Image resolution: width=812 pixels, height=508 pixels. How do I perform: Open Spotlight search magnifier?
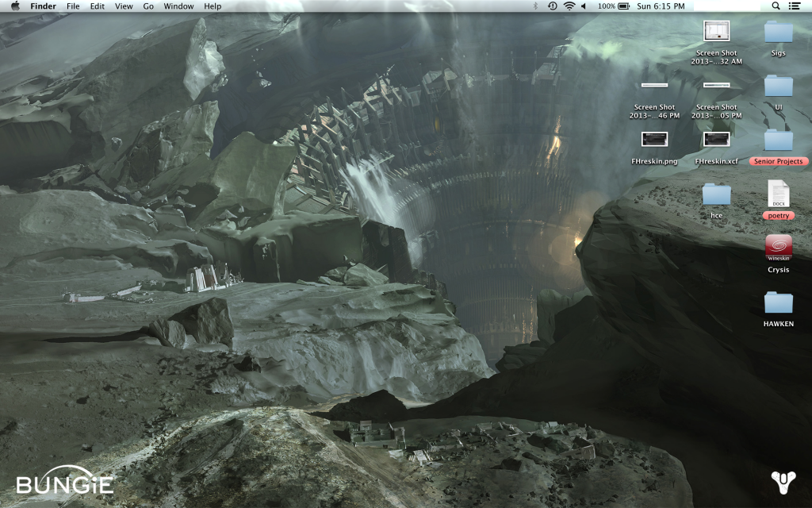776,6
